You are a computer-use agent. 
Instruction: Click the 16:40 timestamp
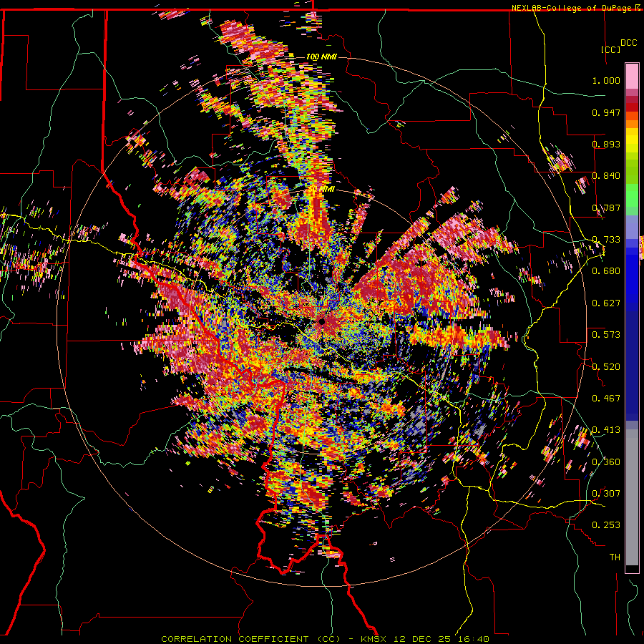474,639
